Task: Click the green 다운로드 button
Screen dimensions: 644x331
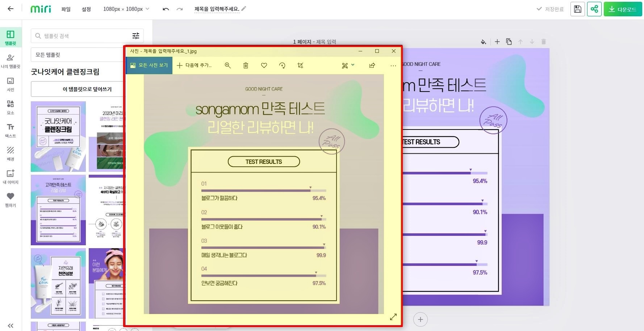Action: 623,9
